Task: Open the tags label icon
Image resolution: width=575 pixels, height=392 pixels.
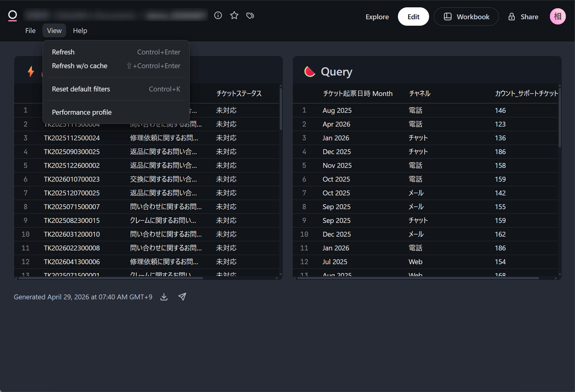Action: 250,15
